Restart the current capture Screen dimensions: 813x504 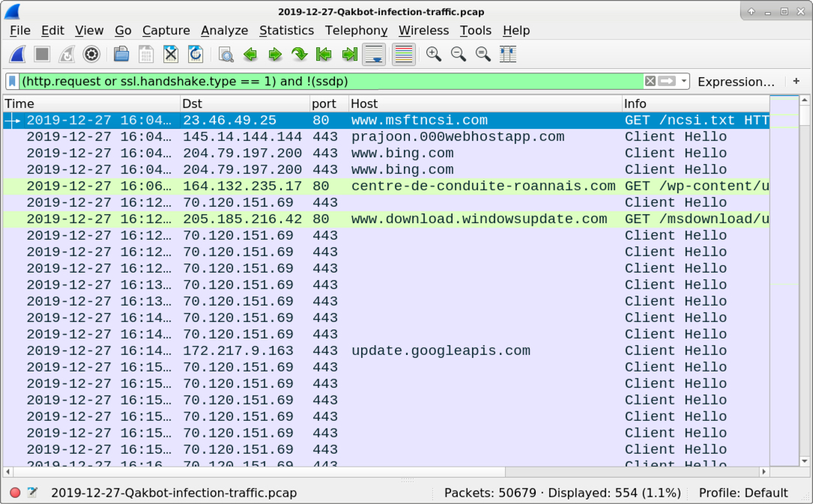(67, 55)
